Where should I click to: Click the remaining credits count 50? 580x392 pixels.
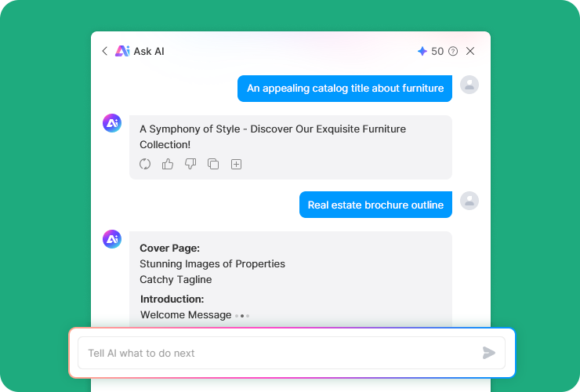click(x=437, y=51)
